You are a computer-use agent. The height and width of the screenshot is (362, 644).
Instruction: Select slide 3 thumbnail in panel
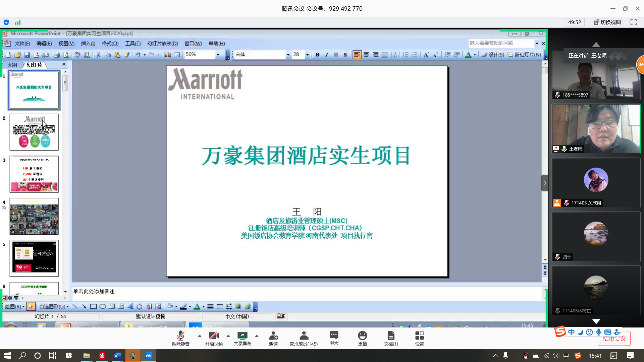click(34, 174)
